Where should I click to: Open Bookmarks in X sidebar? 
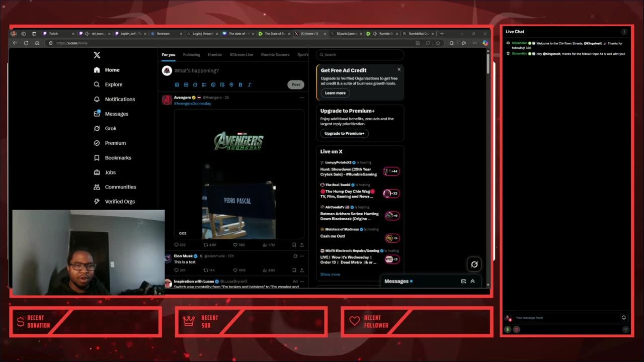(113, 157)
